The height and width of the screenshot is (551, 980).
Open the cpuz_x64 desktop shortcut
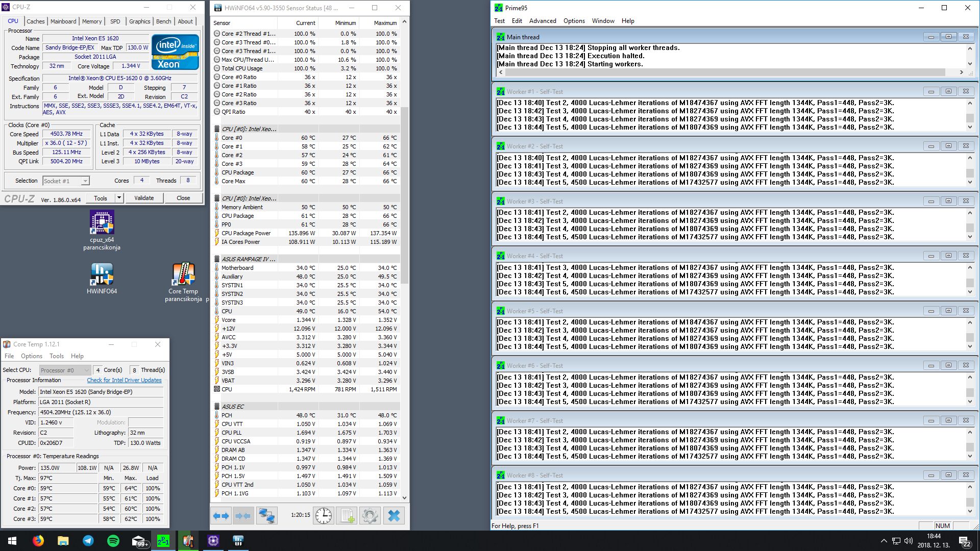coord(102,230)
